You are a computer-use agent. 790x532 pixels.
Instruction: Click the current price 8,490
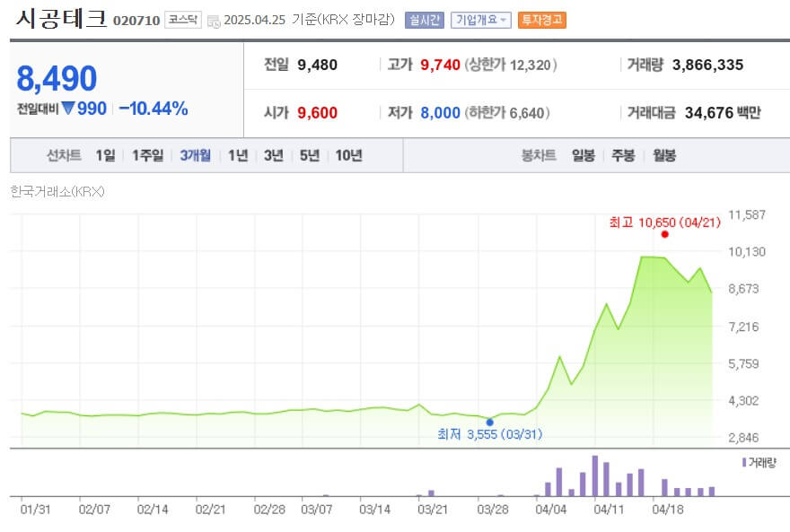click(57, 79)
